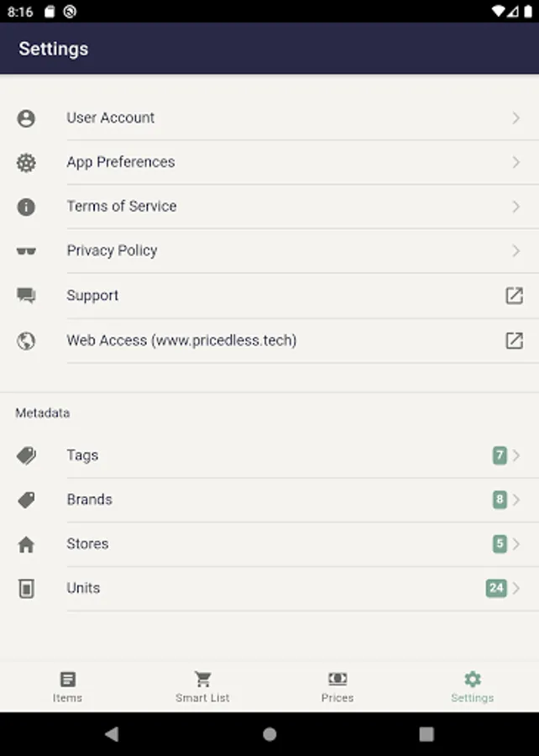Tap the Privacy Policy sunglasses icon
Viewport: 539px width, 756px height.
coord(26,251)
